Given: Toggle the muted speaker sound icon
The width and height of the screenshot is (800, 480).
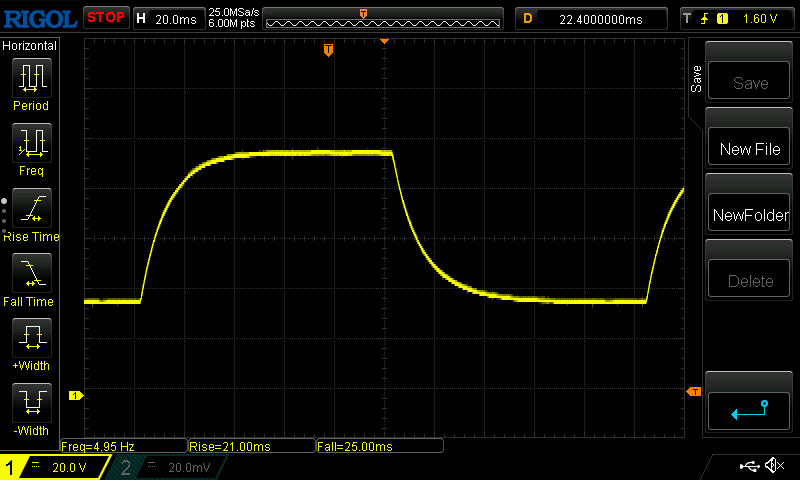Looking at the screenshot, I should point(774,466).
